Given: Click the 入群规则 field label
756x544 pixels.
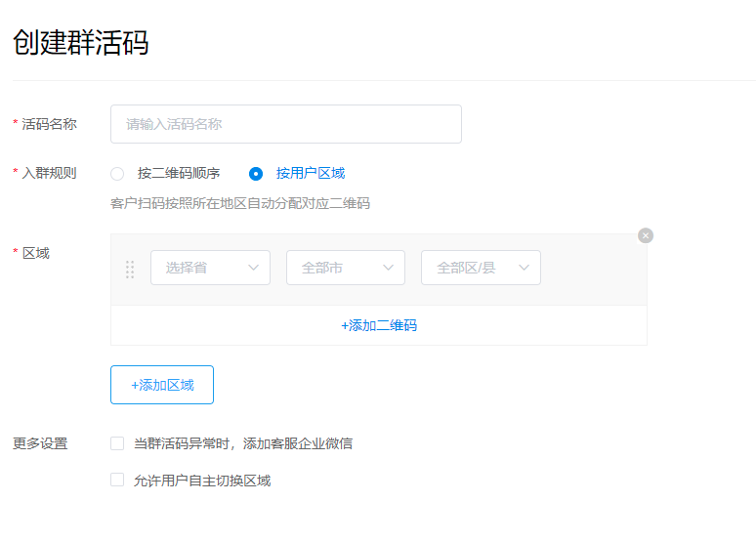Looking at the screenshot, I should click(49, 174).
